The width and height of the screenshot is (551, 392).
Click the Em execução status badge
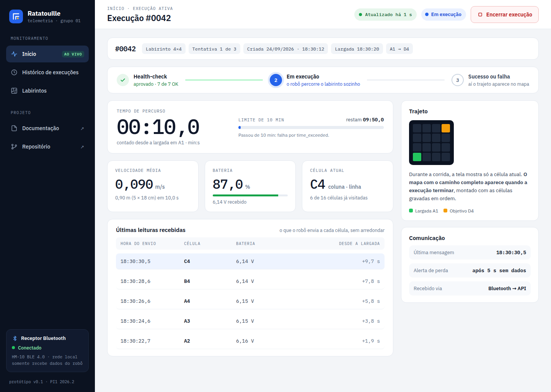[x=443, y=15]
